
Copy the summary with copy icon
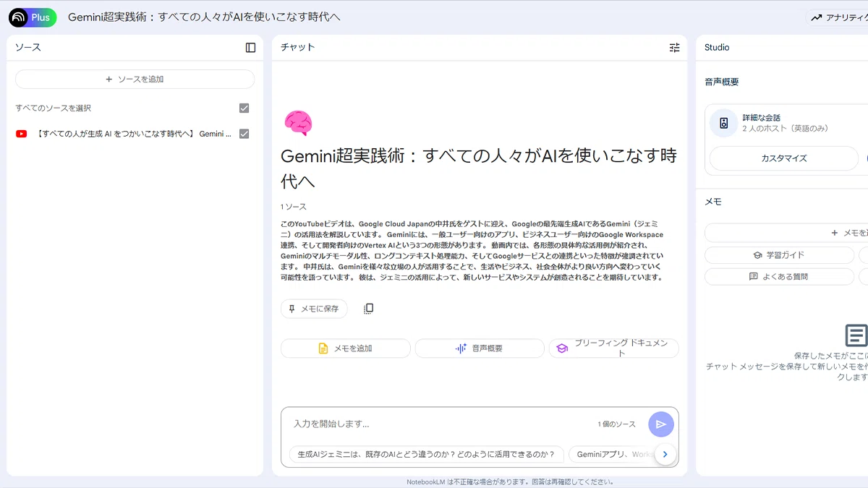tap(368, 309)
